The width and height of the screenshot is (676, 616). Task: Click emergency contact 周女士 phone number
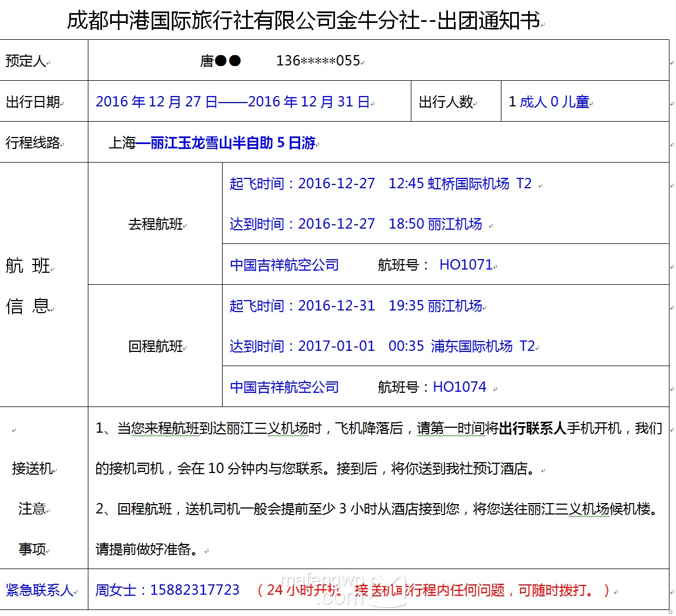click(195, 590)
